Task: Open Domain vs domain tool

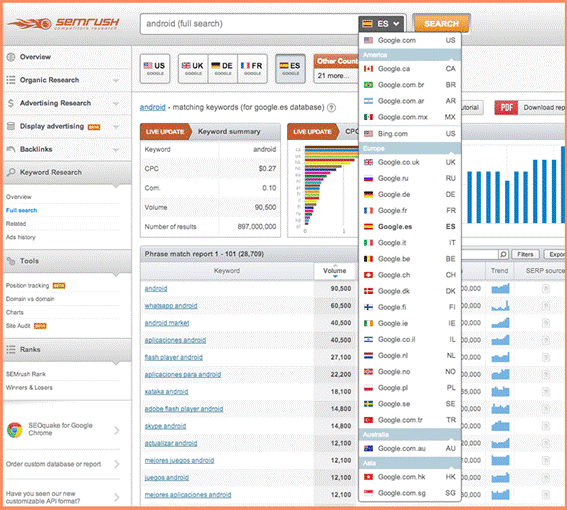Action: pyautogui.click(x=30, y=299)
